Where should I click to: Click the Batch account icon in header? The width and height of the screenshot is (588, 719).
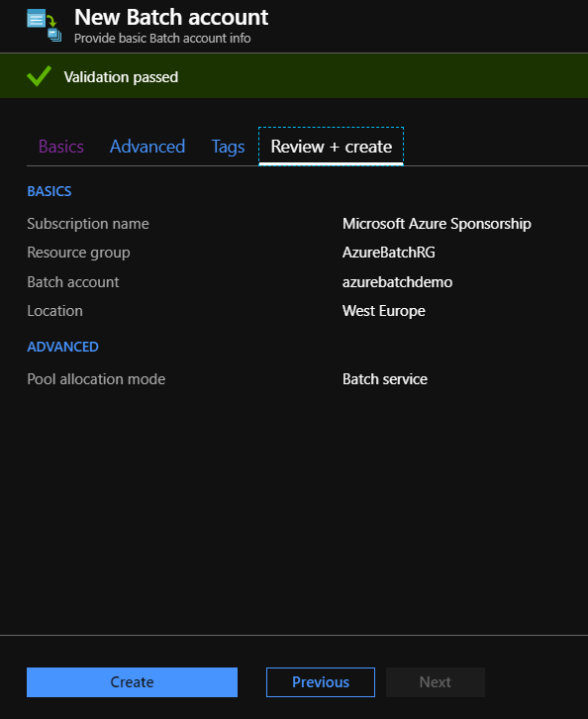[x=44, y=25]
